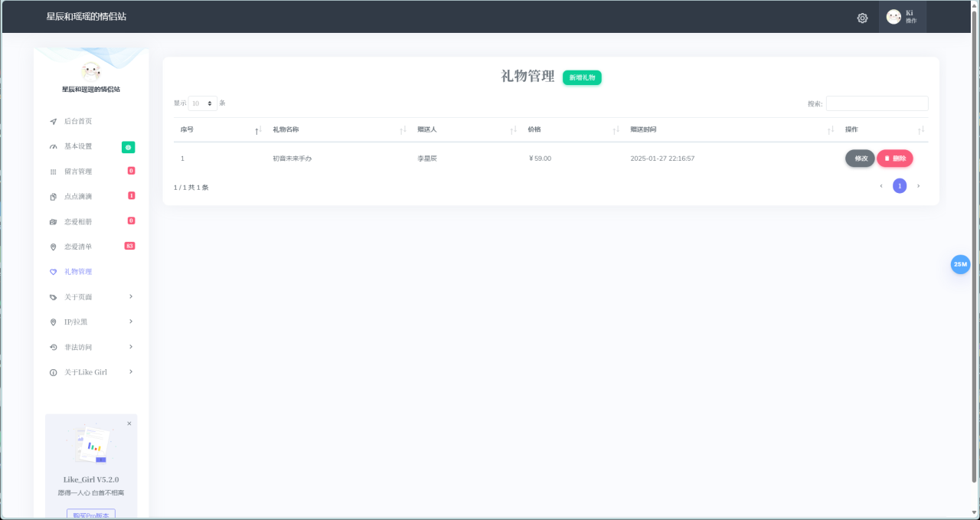The height and width of the screenshot is (520, 980).
Task: Open 点点滴滴 in the sidebar
Action: coord(78,197)
